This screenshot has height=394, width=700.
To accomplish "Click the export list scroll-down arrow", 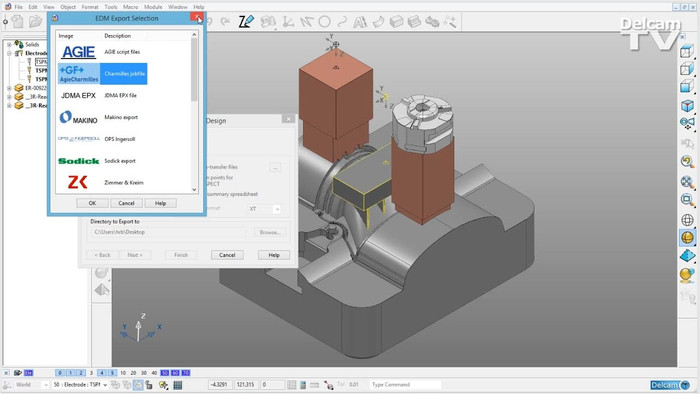I will tap(194, 190).
